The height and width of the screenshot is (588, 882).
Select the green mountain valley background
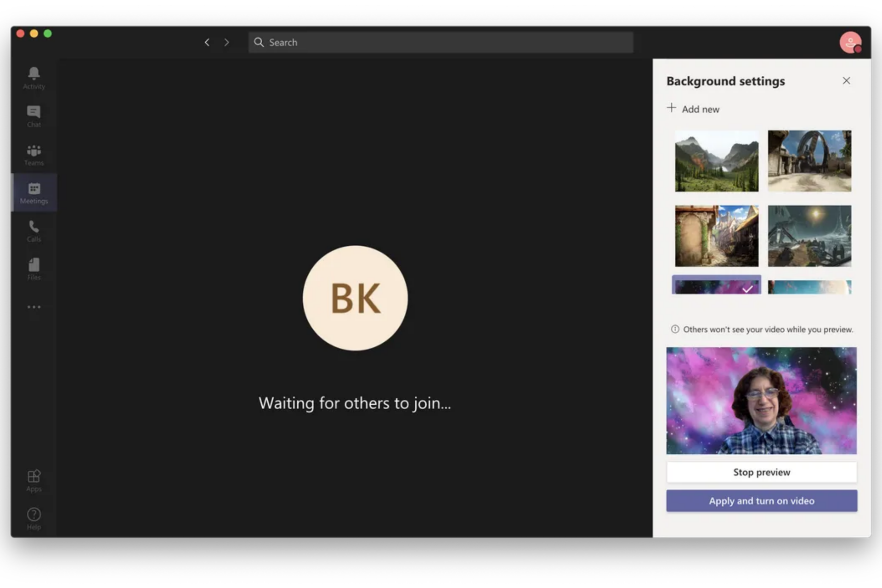[x=716, y=161]
